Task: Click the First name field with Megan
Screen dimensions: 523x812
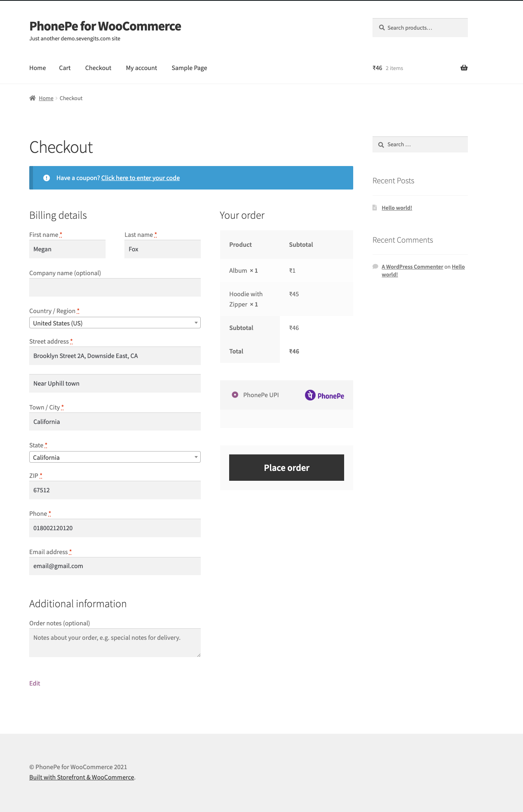Action: 67,249
